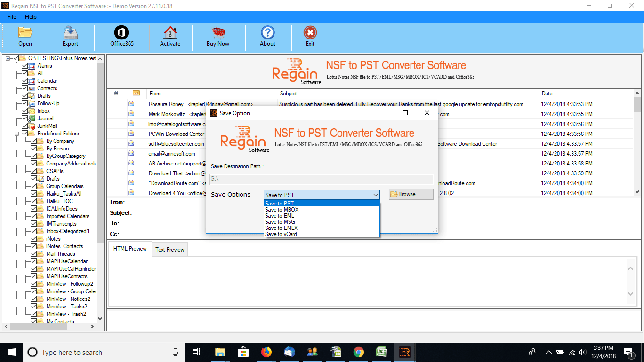Open Google Chrome from the taskbar

(359, 352)
